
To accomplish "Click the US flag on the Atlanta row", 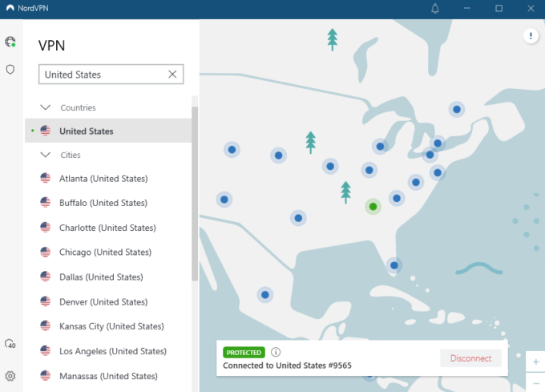I will click(45, 178).
